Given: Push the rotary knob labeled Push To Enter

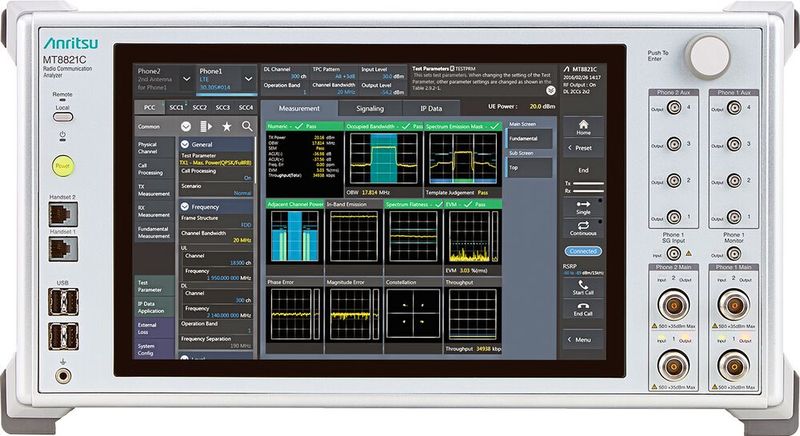Looking at the screenshot, I should [x=708, y=56].
